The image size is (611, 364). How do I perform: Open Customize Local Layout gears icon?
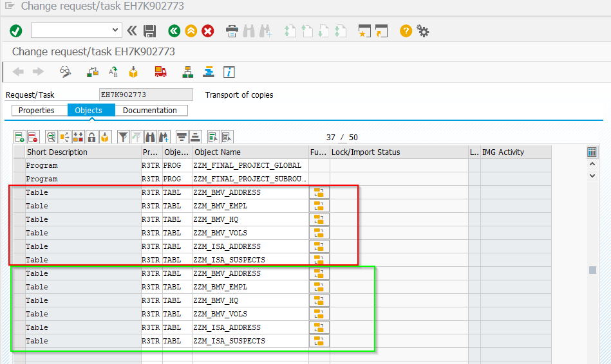click(423, 31)
